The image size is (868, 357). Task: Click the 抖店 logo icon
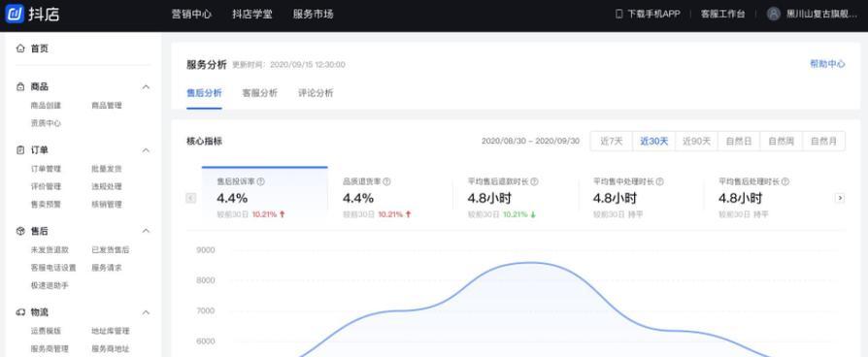coord(14,14)
